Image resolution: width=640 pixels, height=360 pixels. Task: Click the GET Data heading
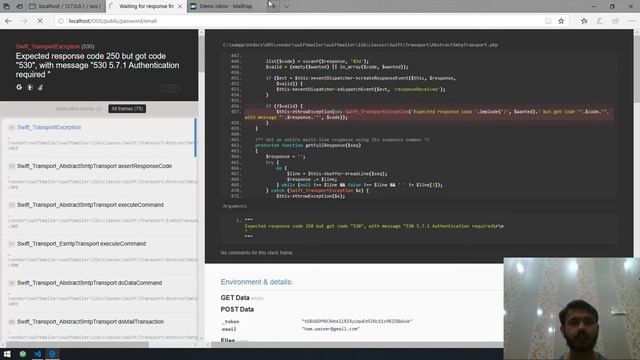point(235,298)
